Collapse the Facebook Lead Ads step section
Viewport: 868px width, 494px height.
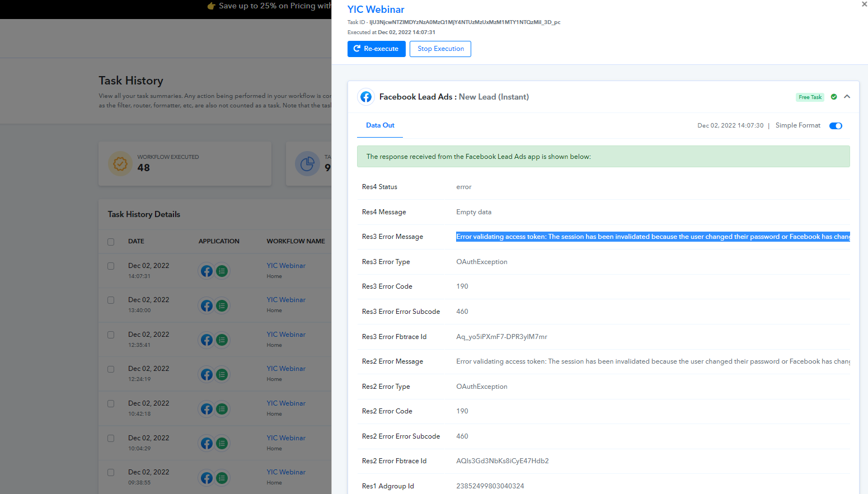click(847, 97)
